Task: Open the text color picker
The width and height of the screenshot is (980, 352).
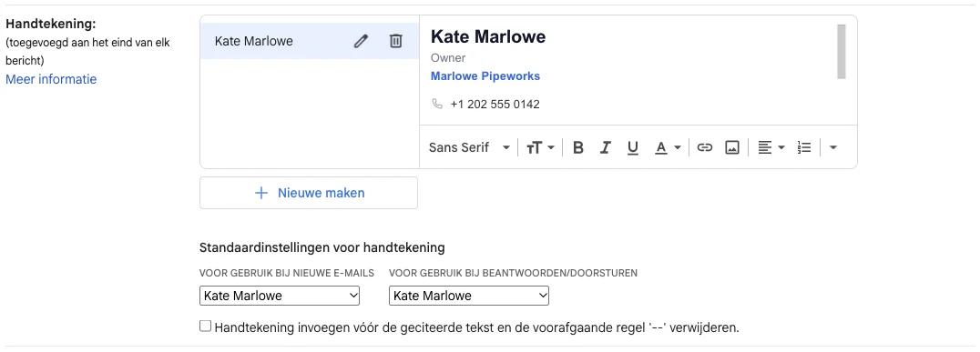Action: [x=668, y=148]
